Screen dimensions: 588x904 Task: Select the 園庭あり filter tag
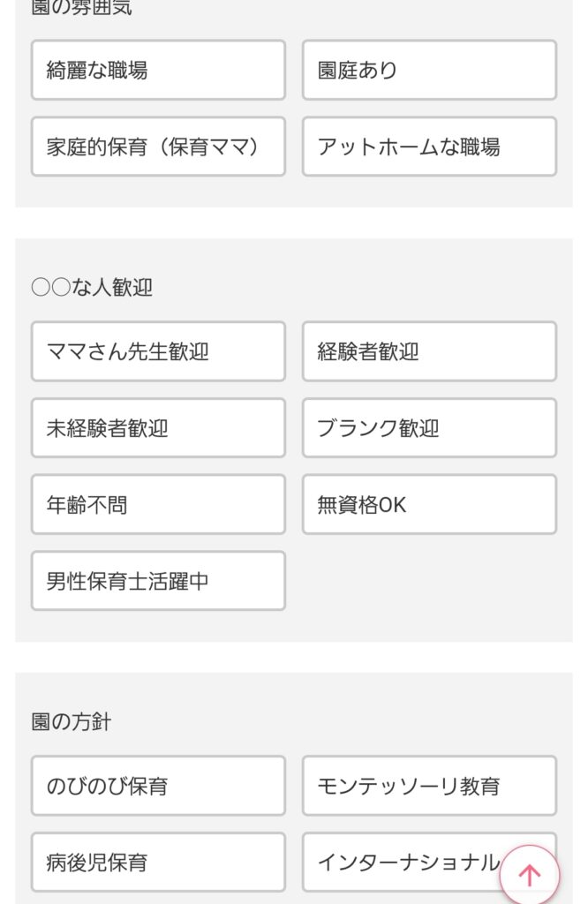[429, 71]
